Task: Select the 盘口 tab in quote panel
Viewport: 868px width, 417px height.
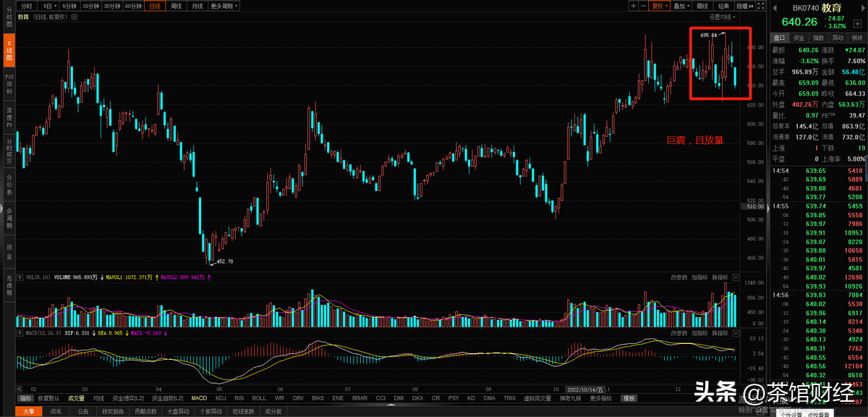Action: pos(779,38)
